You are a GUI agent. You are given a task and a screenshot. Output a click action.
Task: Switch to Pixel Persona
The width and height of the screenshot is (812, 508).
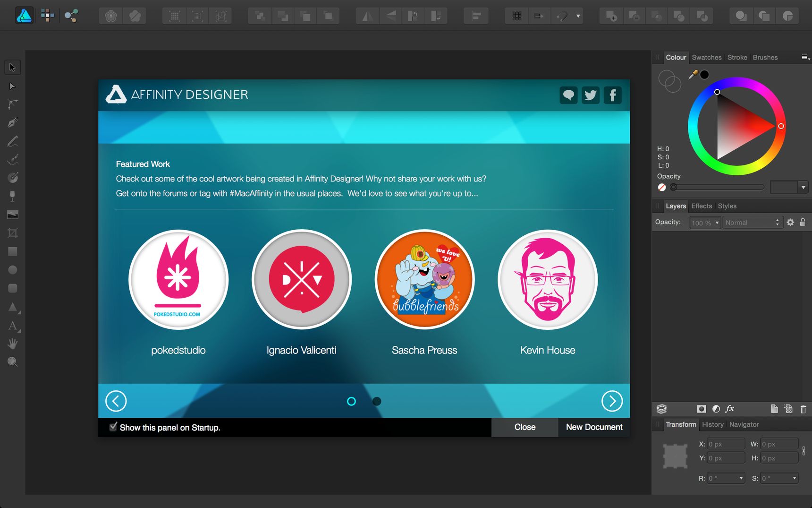click(x=47, y=16)
